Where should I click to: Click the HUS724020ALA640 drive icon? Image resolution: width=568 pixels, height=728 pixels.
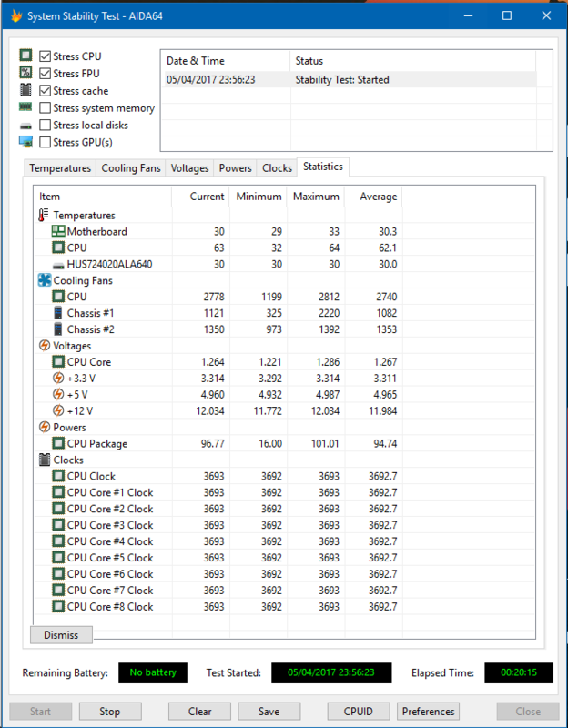pyautogui.click(x=57, y=265)
